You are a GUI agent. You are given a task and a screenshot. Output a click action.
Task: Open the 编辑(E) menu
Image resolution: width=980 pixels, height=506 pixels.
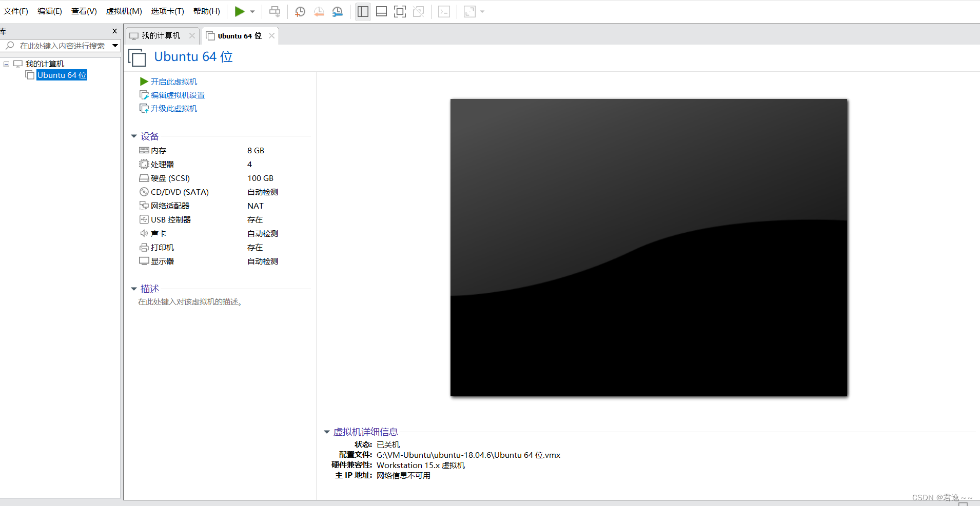click(50, 11)
